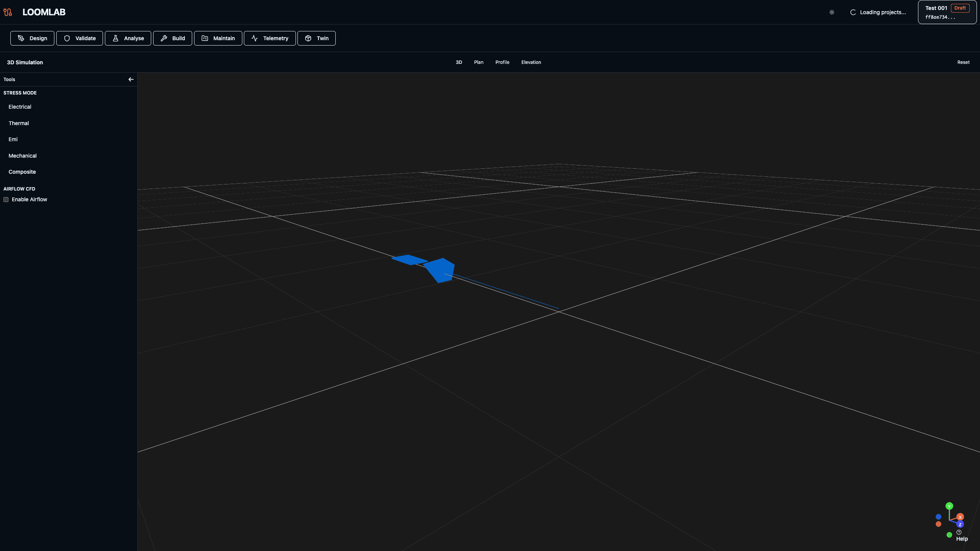Click the Reset view button
Screen dimensions: 980x551
(963, 62)
